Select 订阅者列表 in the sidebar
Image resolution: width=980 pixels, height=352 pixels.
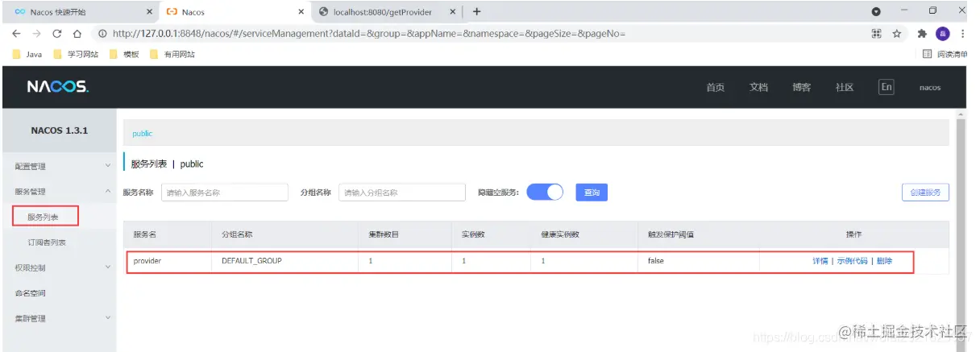(47, 242)
